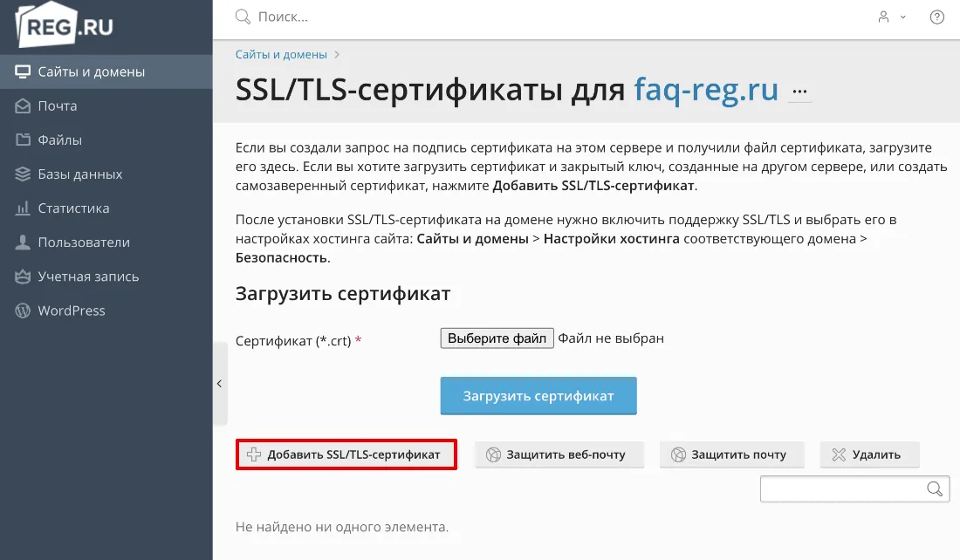The image size is (960, 560).
Task: Click Добавить SSL/TLS-сертификат
Action: [x=346, y=454]
